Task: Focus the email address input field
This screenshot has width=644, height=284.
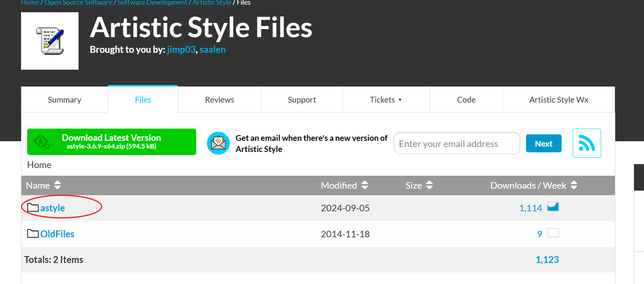Action: tap(457, 143)
